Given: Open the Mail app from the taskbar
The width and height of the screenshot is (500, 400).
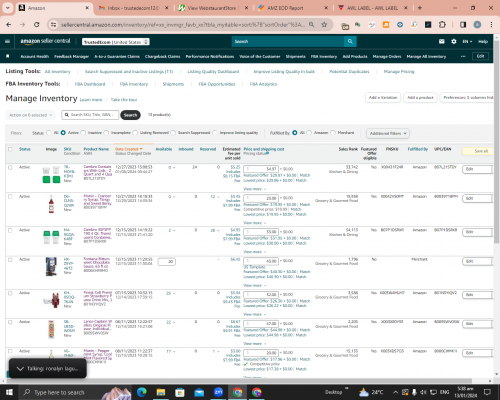Looking at the screenshot, I should pyautogui.click(x=199, y=392).
